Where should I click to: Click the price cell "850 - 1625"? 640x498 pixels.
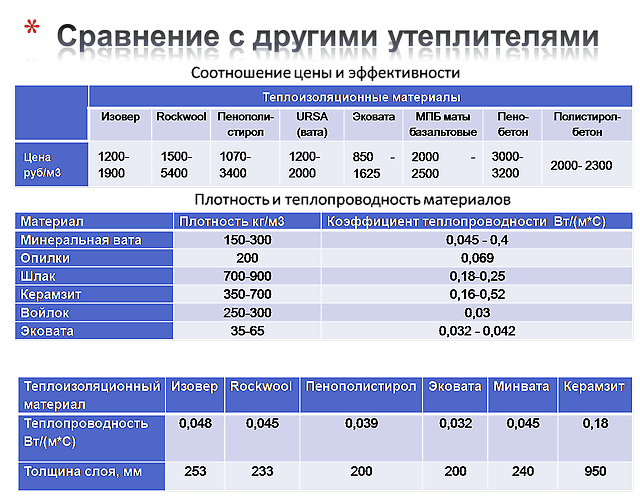373,165
